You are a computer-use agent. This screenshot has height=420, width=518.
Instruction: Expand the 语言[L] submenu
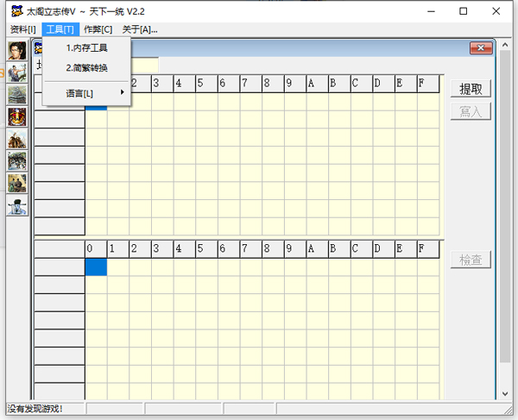(86, 94)
